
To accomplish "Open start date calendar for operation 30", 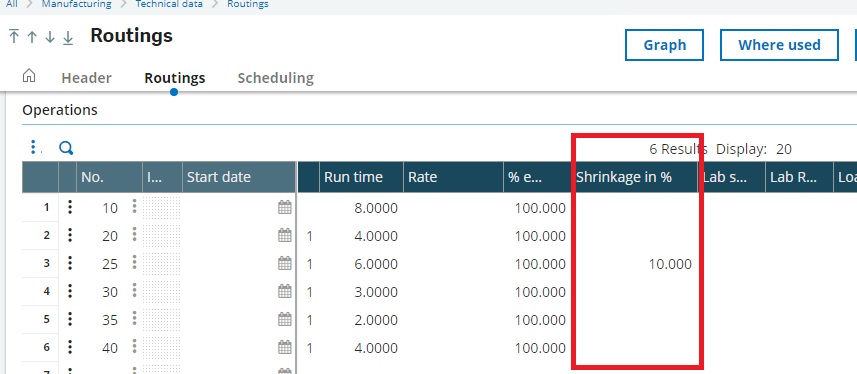I will click(x=285, y=291).
